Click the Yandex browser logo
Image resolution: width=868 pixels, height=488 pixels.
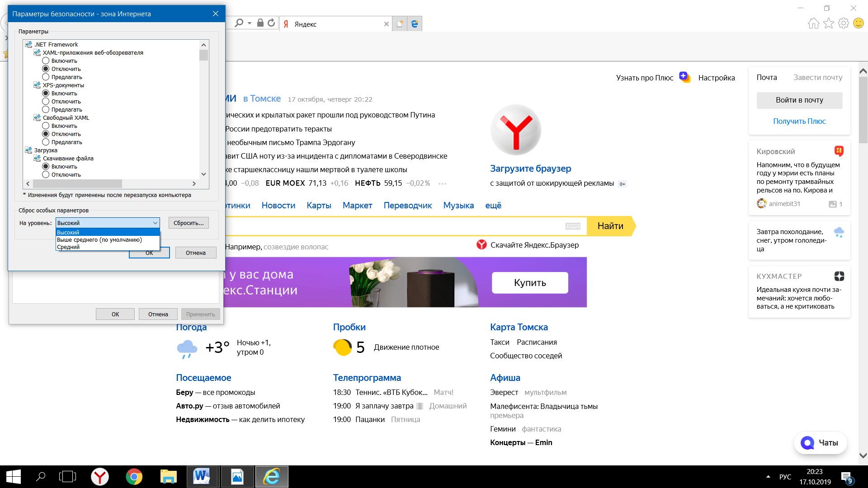516,130
